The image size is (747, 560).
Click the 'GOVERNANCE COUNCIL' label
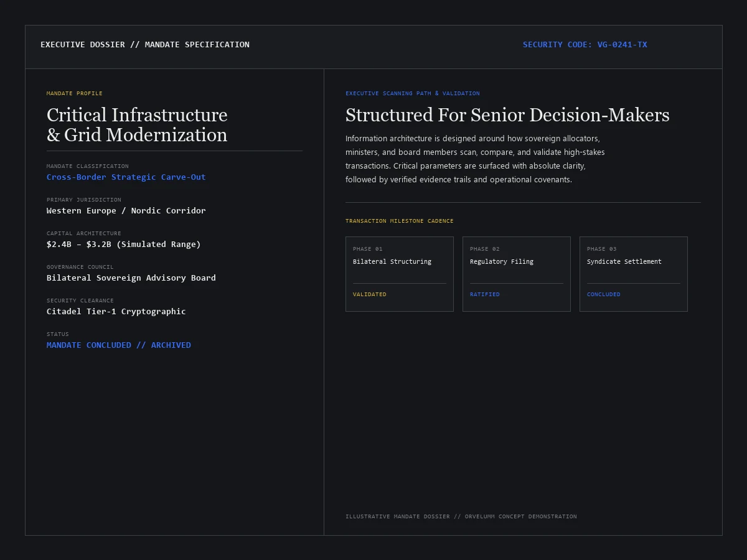(80, 267)
